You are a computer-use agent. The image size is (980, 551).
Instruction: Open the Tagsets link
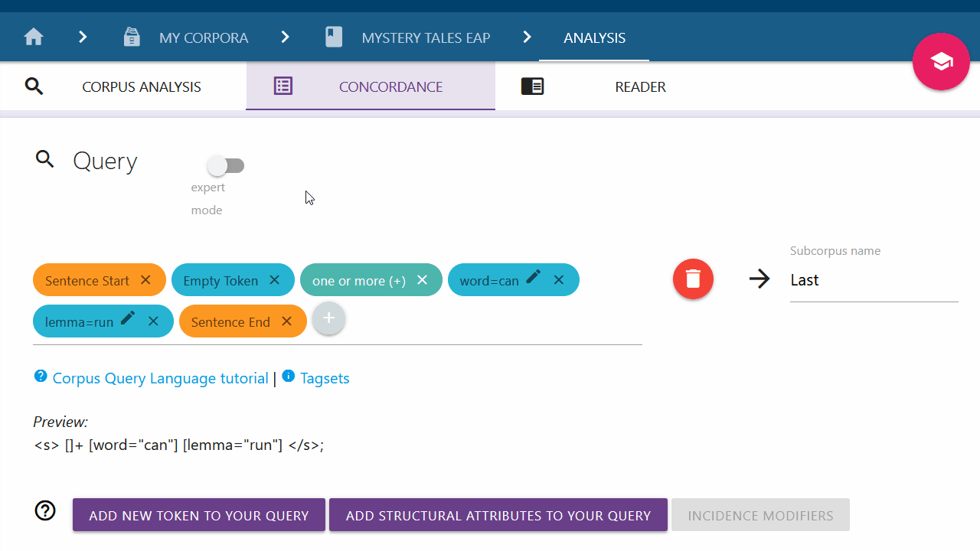click(325, 378)
